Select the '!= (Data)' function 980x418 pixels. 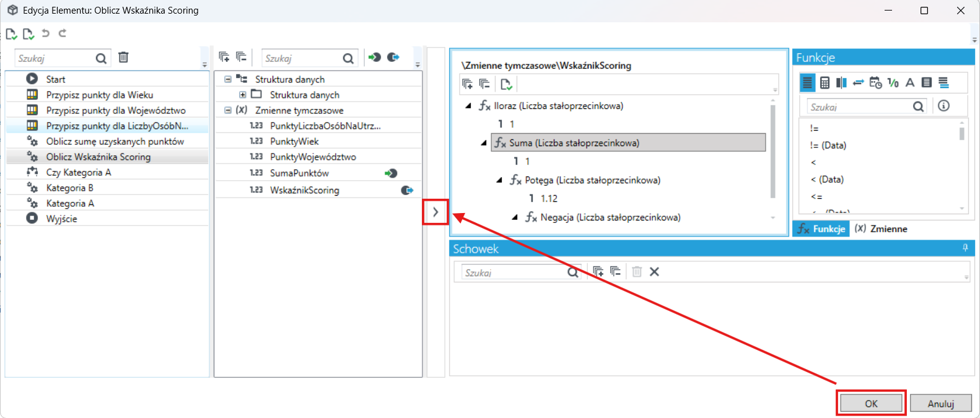828,146
